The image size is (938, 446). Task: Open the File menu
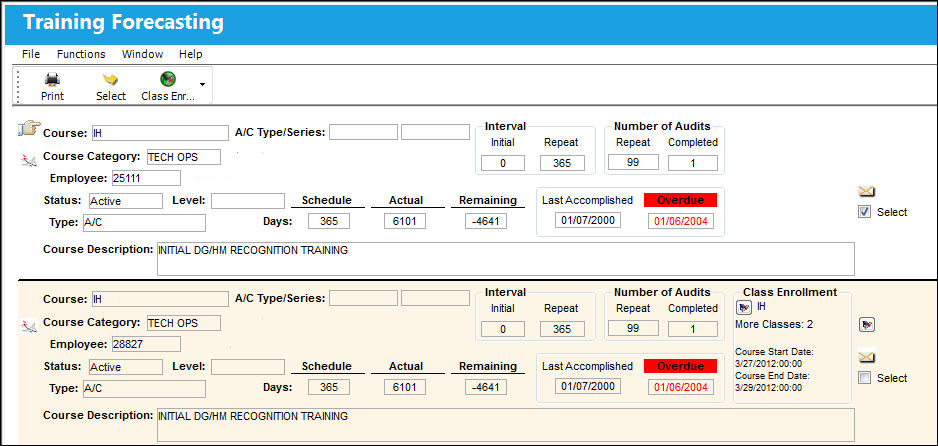pos(31,54)
